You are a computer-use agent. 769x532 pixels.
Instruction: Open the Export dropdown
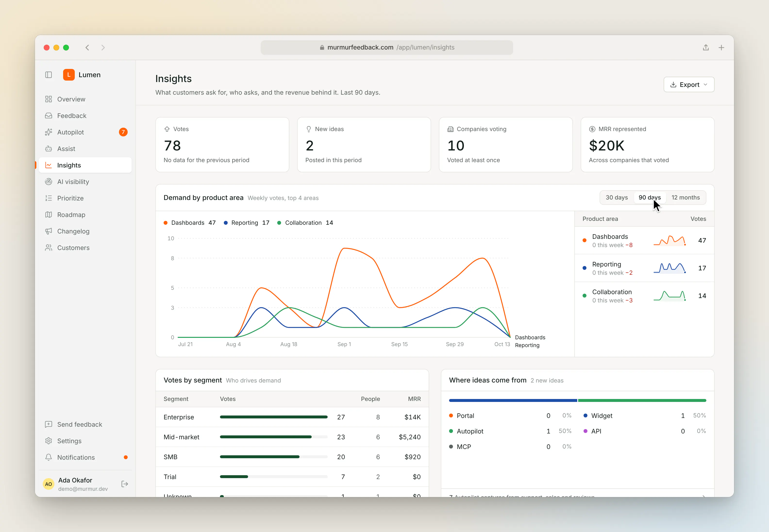[689, 85]
